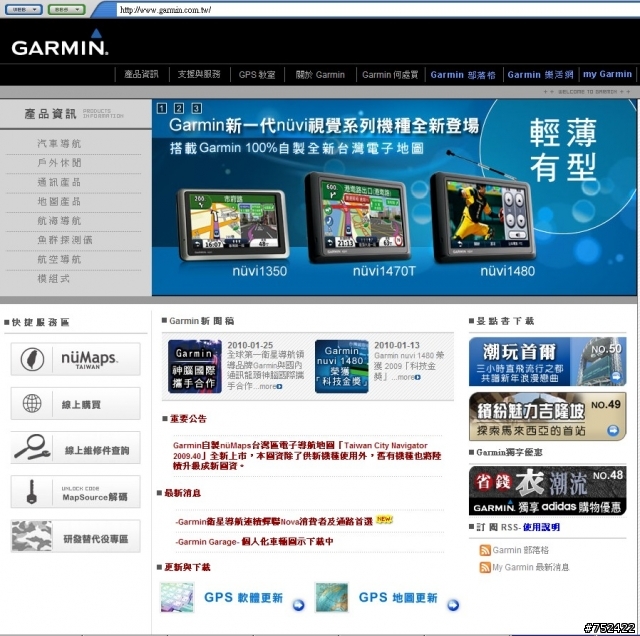
Task: Open the blue dropdown button in browser toolbar
Action: point(23,9)
